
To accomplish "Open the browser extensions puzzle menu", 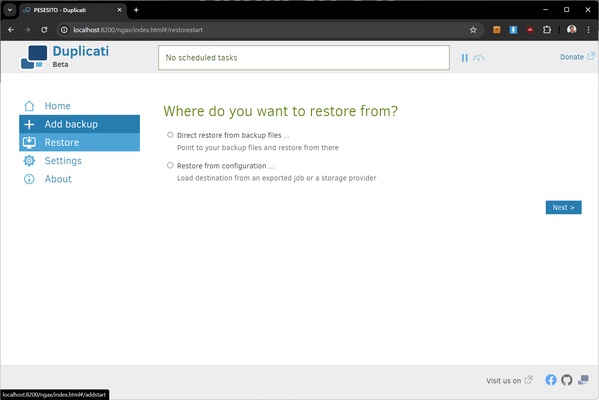I will 547,30.
